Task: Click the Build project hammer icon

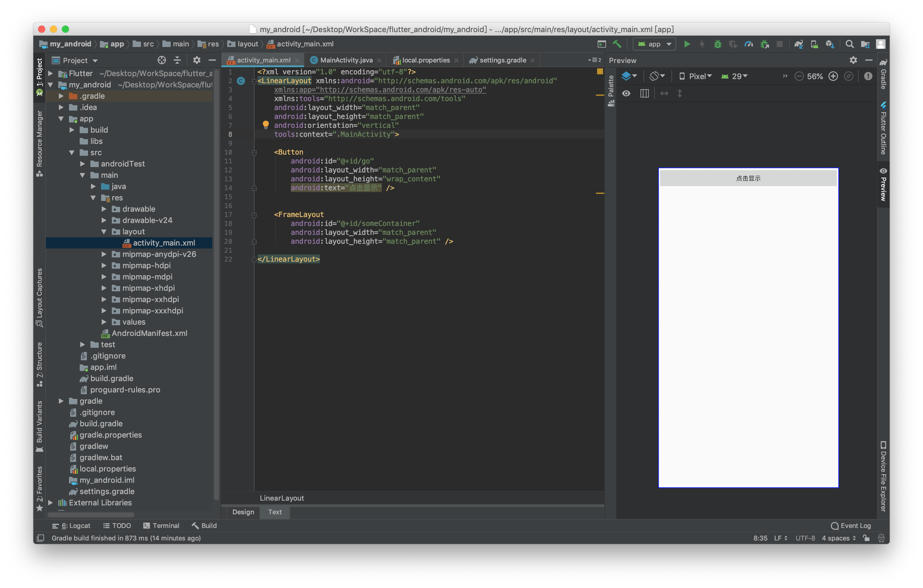Action: [x=617, y=44]
